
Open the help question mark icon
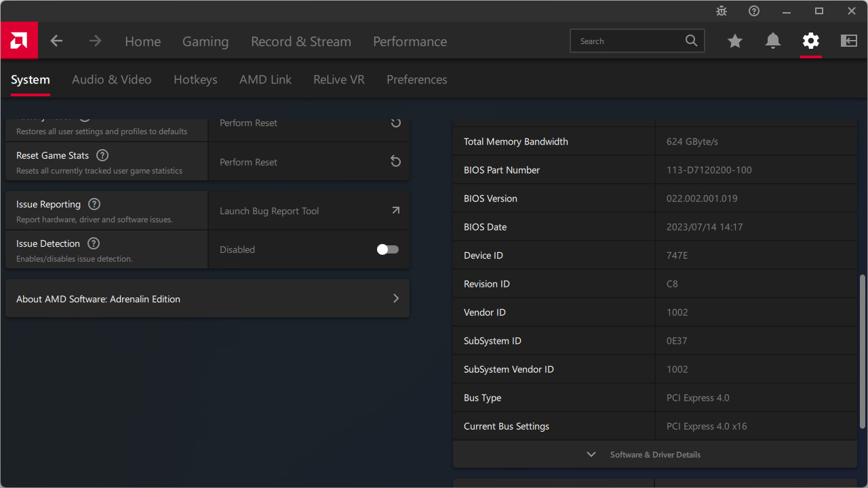tap(754, 11)
